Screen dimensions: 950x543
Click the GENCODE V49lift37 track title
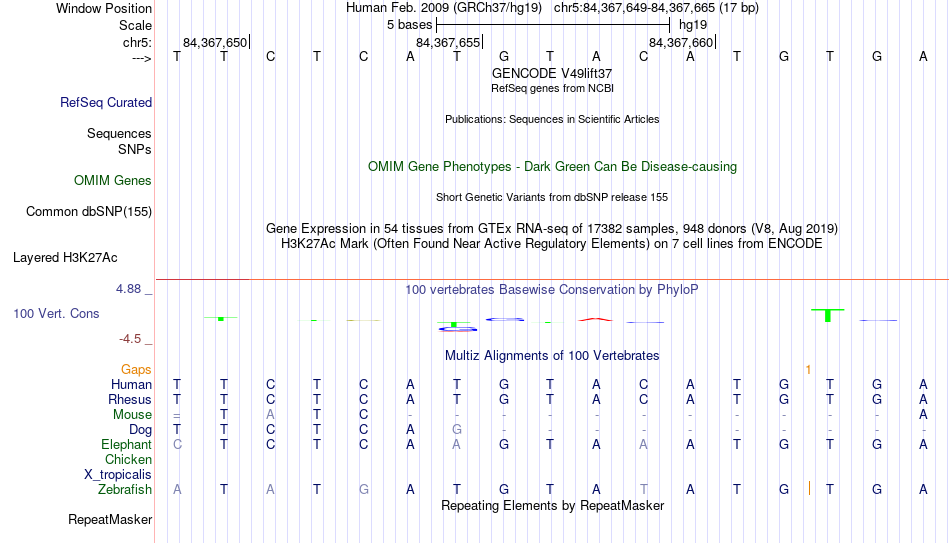coord(552,73)
